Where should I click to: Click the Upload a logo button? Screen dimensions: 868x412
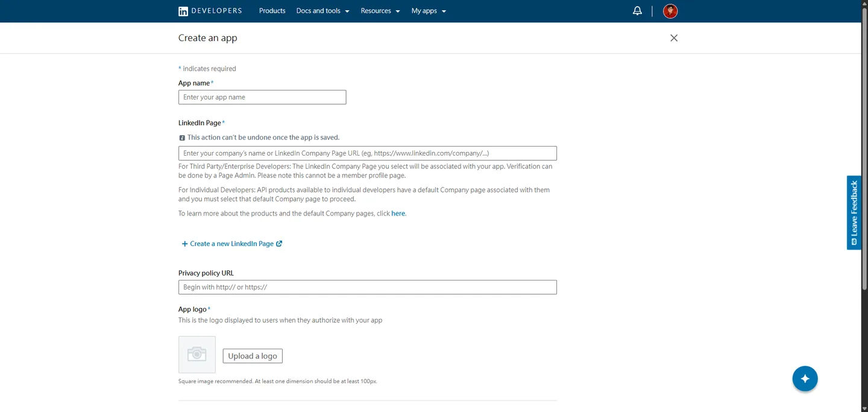click(253, 356)
